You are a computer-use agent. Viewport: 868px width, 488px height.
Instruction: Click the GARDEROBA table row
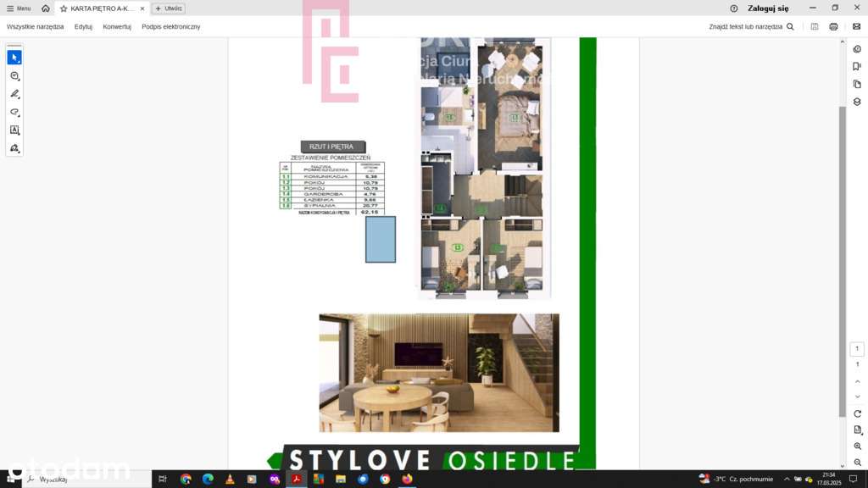coord(331,194)
